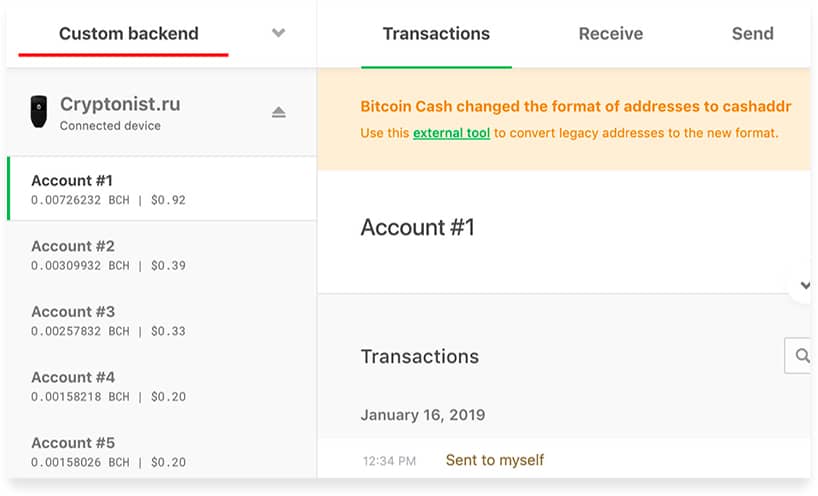
Task: Go to the Send tab
Action: [x=752, y=34]
